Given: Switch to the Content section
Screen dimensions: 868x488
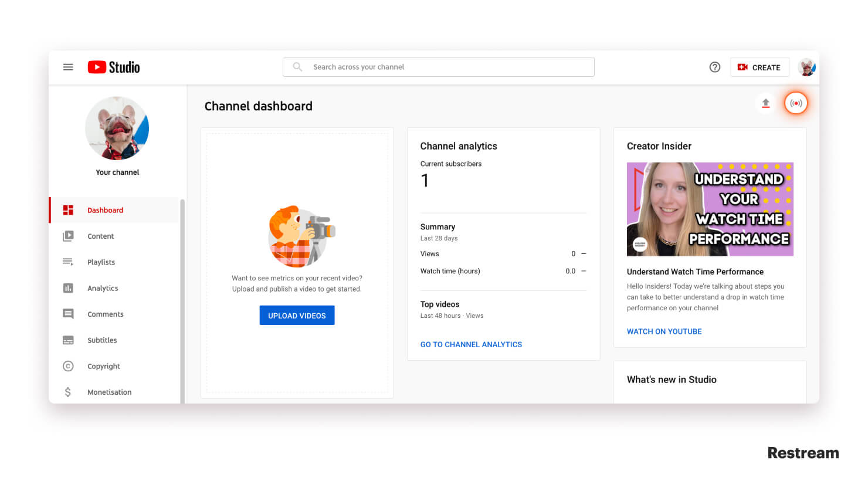Looking at the screenshot, I should click(x=100, y=236).
